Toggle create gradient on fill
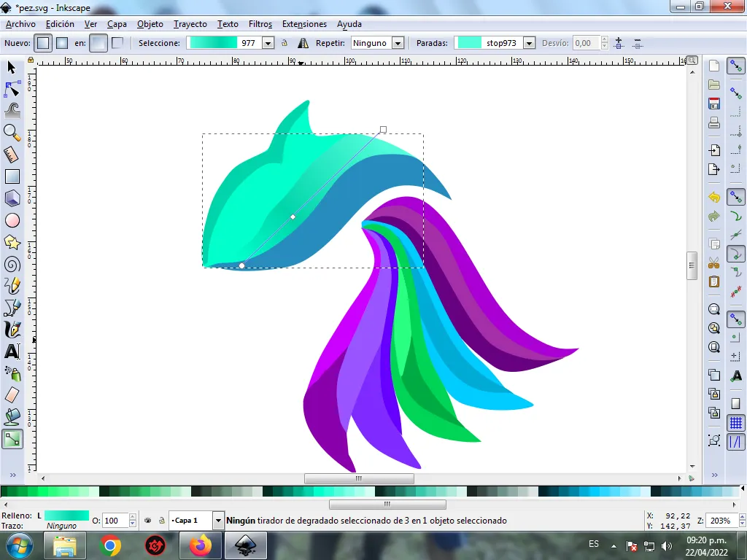Viewport: 747px width, 560px height. pyautogui.click(x=98, y=43)
